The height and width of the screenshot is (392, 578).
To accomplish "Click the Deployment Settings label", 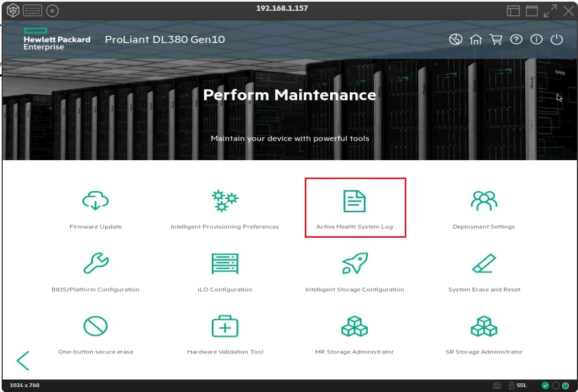I will (484, 226).
